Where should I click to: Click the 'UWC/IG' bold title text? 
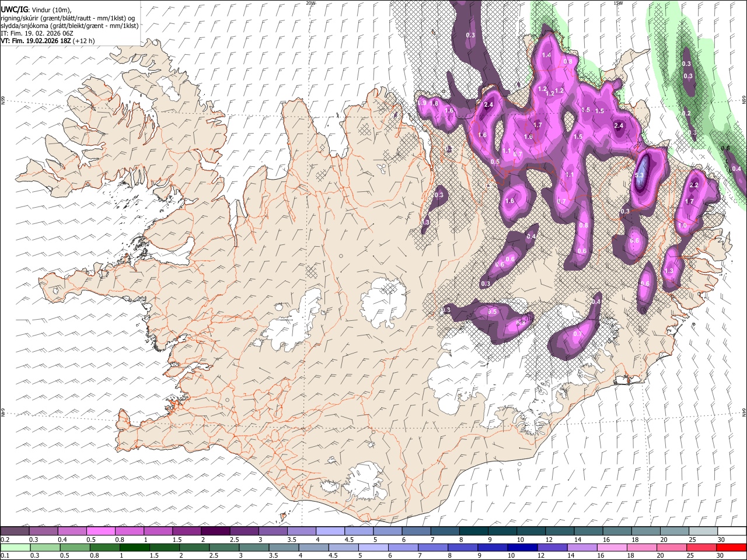tap(14, 10)
